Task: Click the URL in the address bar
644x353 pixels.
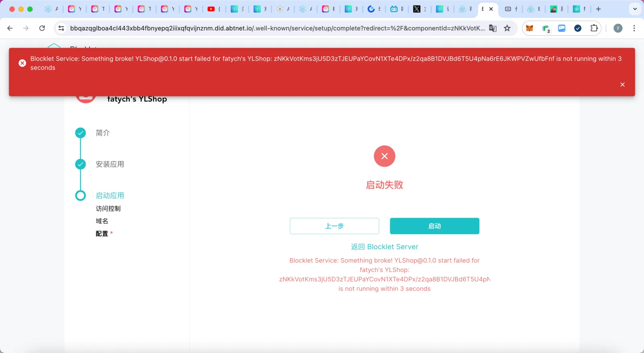Action: (277, 28)
